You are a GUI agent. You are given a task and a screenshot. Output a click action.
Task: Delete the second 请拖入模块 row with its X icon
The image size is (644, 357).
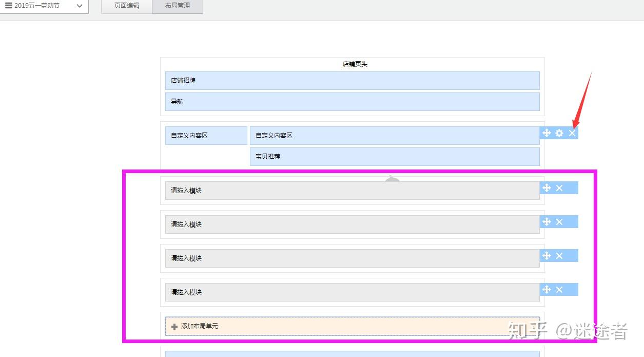coord(559,222)
